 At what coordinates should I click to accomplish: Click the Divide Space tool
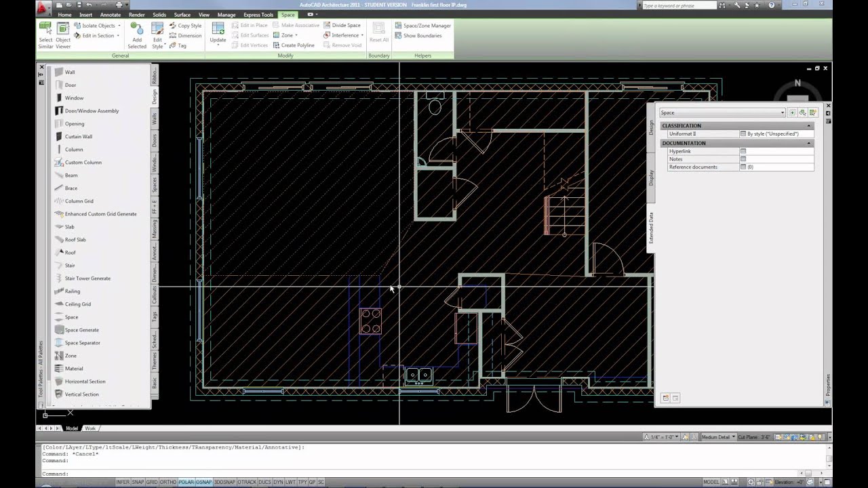coord(342,25)
